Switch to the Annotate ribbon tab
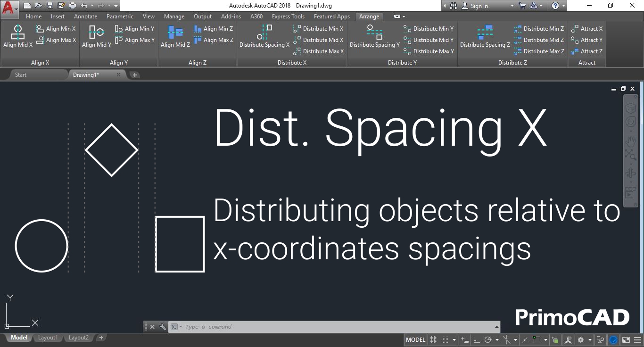The width and height of the screenshot is (644, 347). click(x=85, y=16)
